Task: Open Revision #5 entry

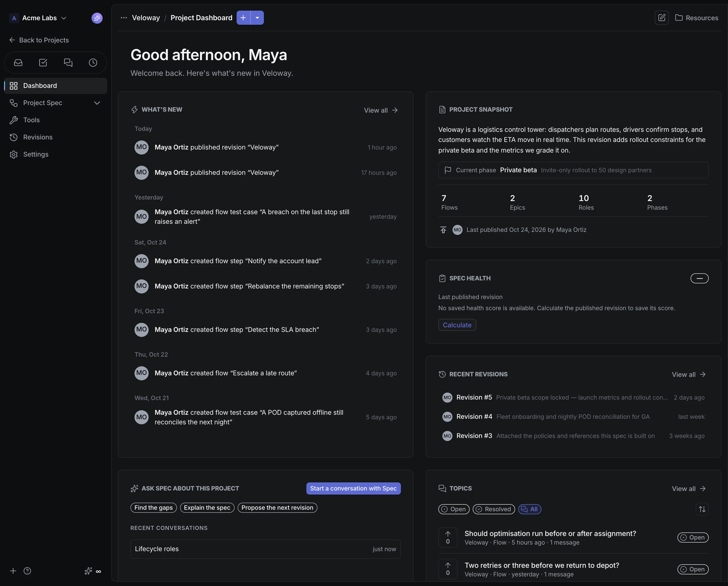Action: 573,398
